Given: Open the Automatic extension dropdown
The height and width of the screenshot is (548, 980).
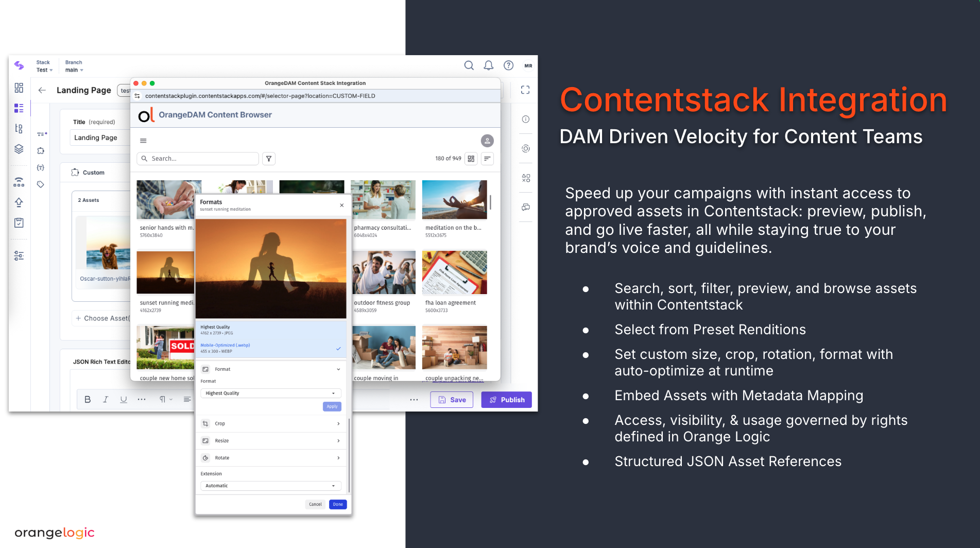Looking at the screenshot, I should click(x=271, y=486).
